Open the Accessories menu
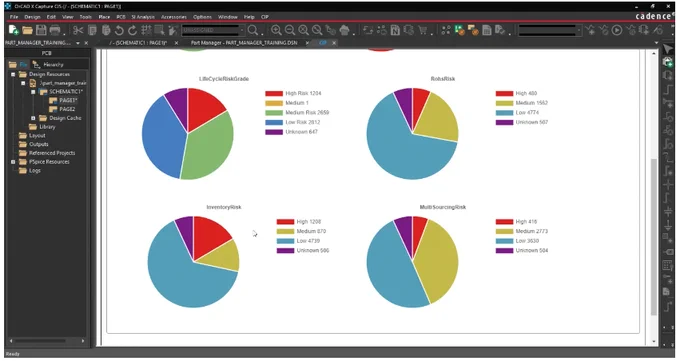Image resolution: width=680 pixels, height=361 pixels. 174,17
